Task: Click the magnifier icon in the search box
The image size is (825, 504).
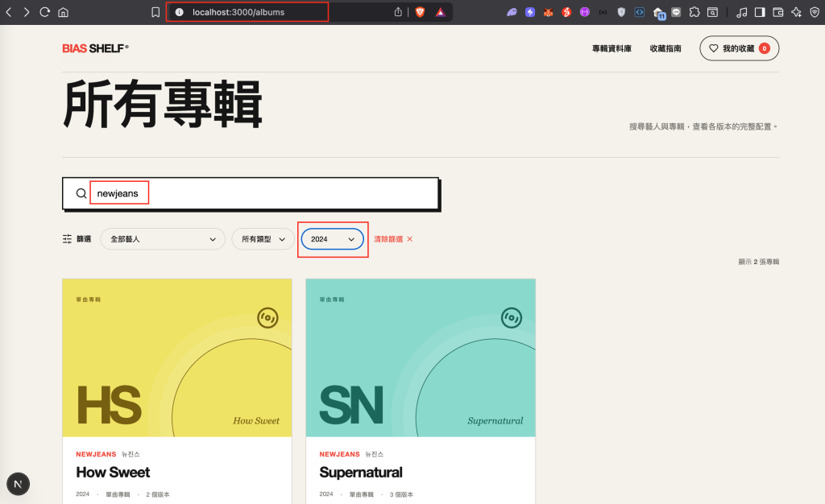Action: tap(81, 193)
